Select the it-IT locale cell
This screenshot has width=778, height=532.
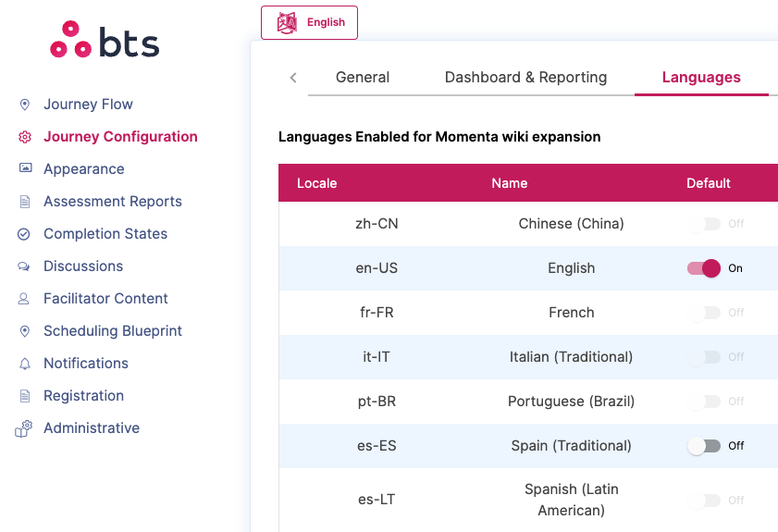tap(377, 357)
